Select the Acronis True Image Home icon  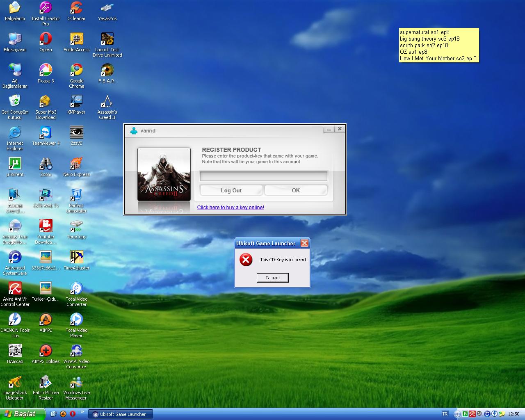[x=15, y=232]
